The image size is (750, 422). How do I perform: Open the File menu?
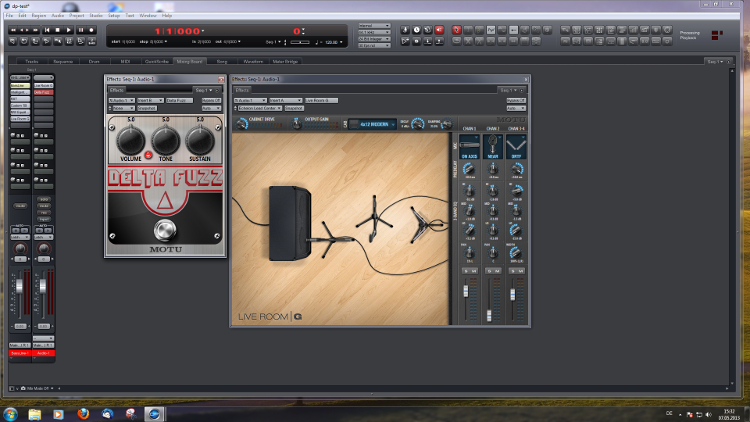[10, 15]
